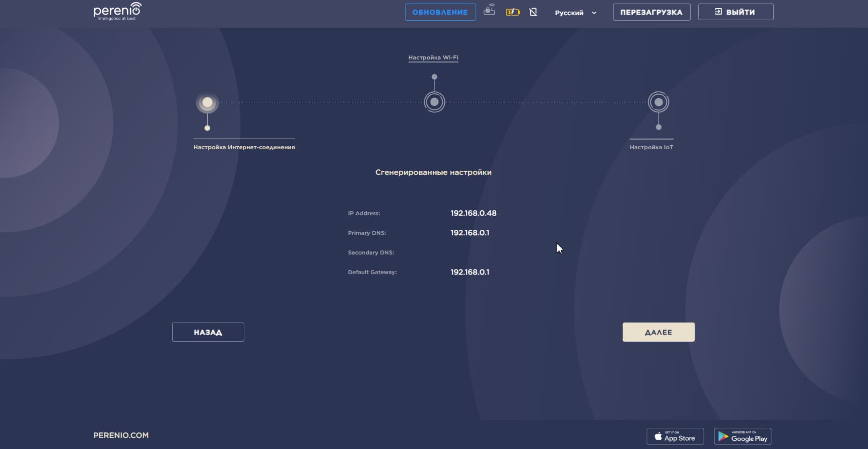868x449 pixels.
Task: Click the battery charging status icon
Action: coord(513,12)
